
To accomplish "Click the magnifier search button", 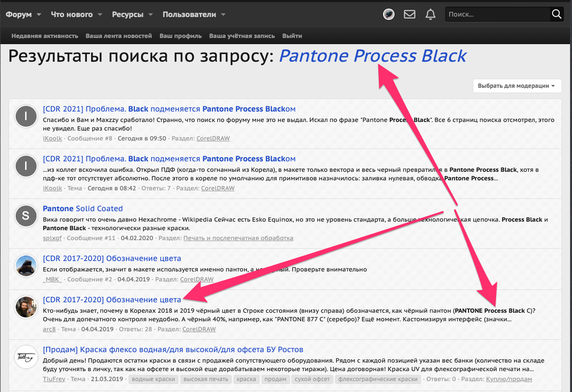I will coord(556,14).
